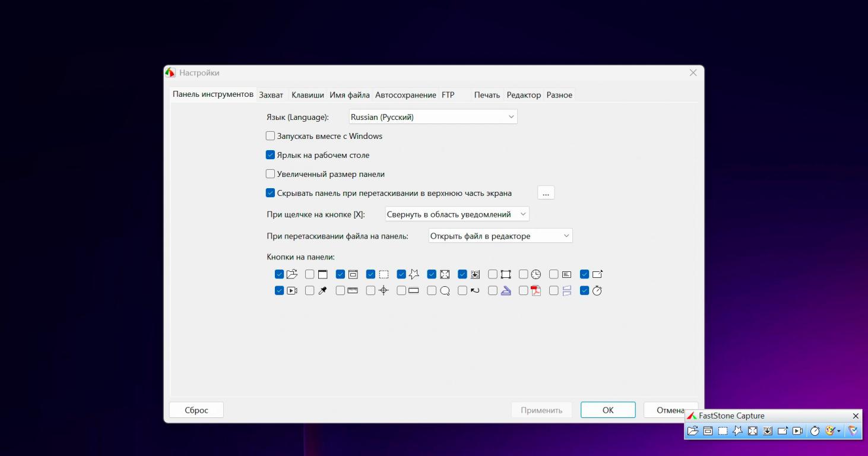Switch to the Захват tab
Screen dimensions: 868x456
click(271, 95)
